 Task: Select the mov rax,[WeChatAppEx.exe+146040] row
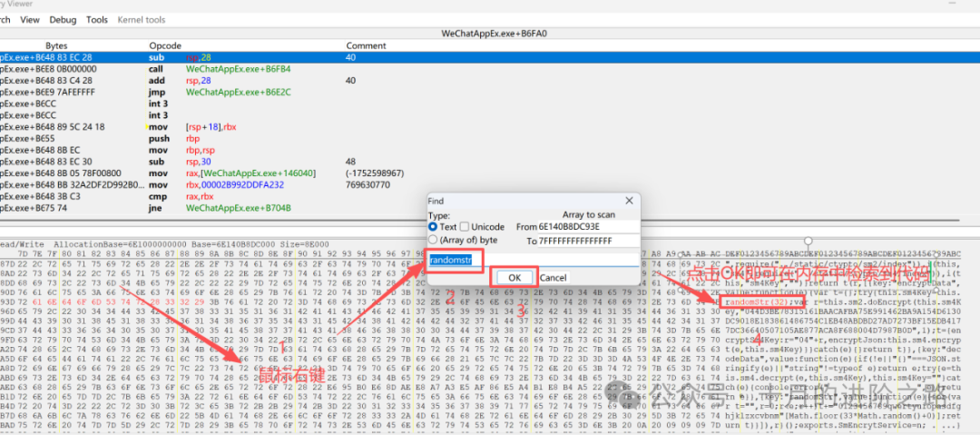click(490, 173)
